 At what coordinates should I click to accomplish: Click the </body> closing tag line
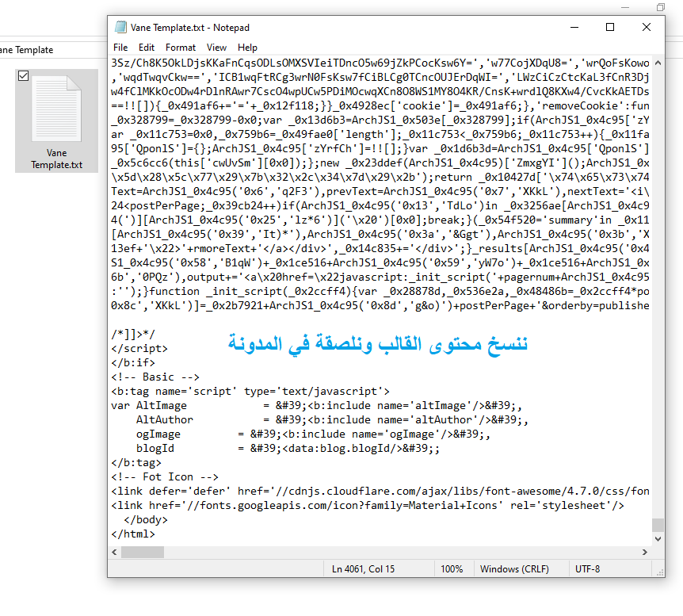click(x=146, y=519)
